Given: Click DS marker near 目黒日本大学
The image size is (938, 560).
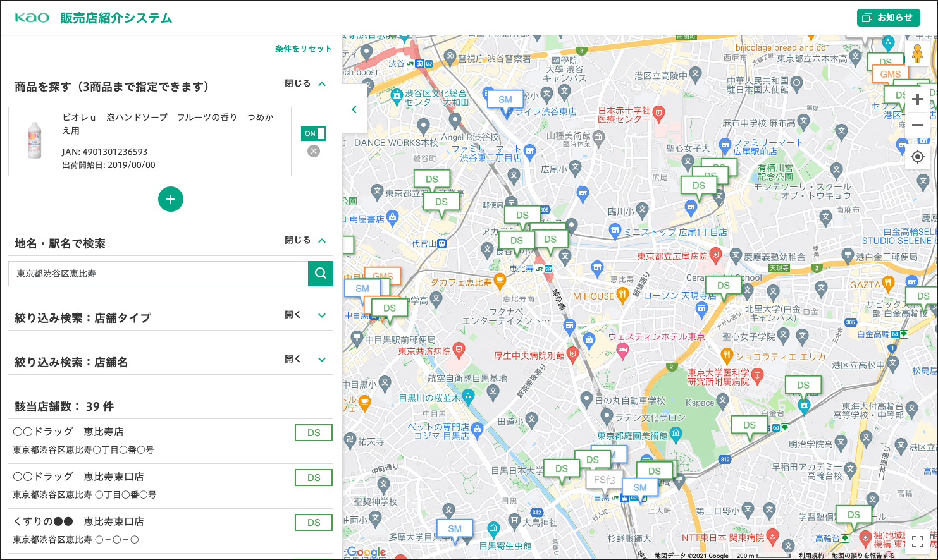Looking at the screenshot, I should (x=562, y=469).
